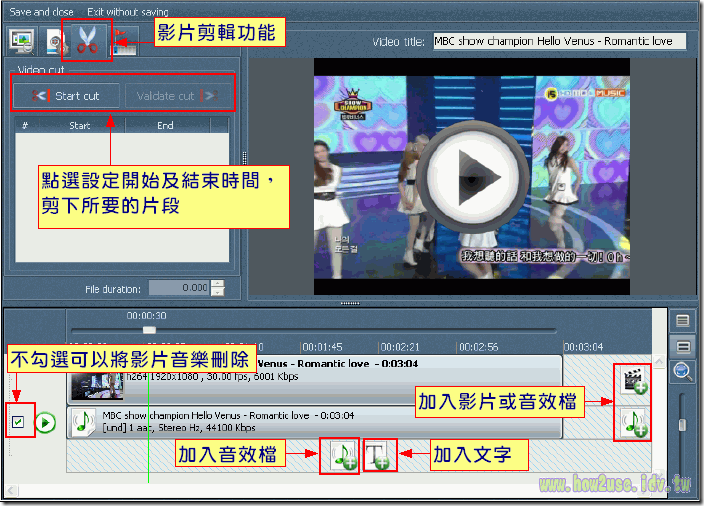Click the Start cut button

[x=66, y=96]
